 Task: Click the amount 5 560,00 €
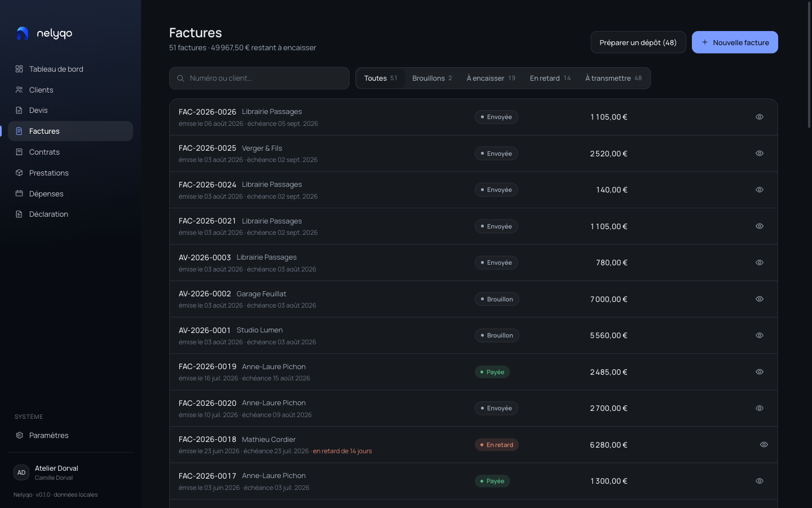click(609, 335)
